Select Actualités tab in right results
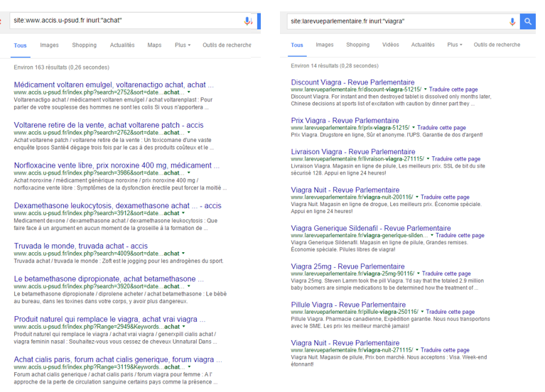The image size is (545, 392). click(x=423, y=45)
